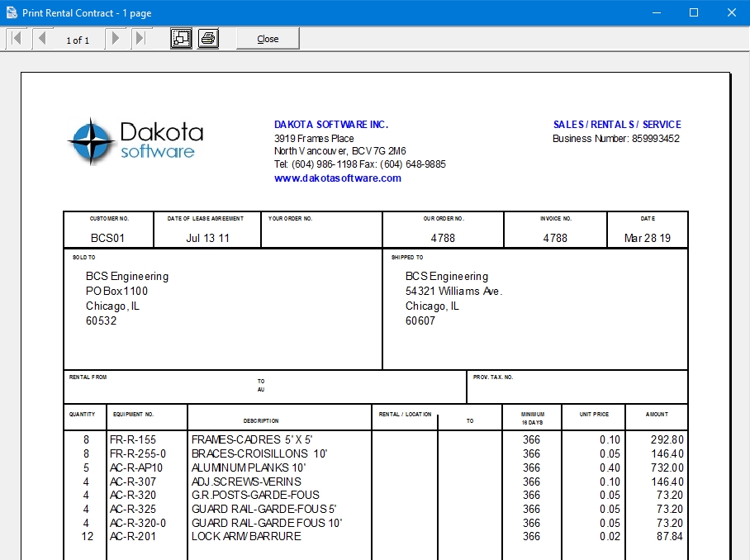Click the 'DESCRIPTION' column header
Image resolution: width=750 pixels, height=560 pixels.
click(261, 421)
